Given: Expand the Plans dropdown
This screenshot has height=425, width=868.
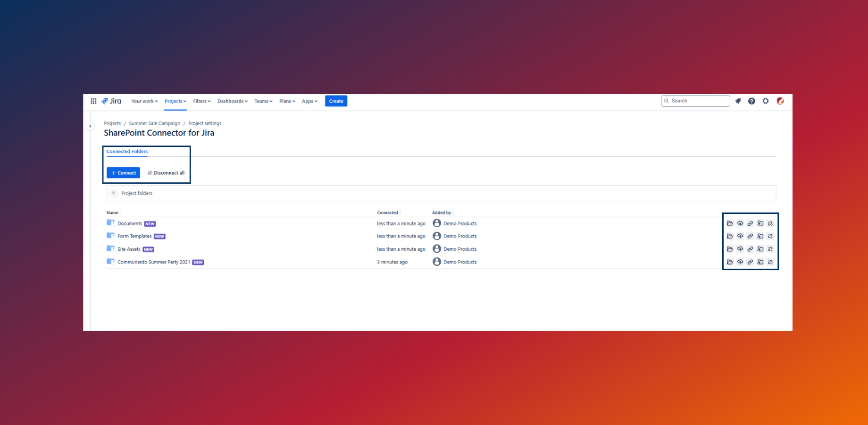Looking at the screenshot, I should [287, 101].
